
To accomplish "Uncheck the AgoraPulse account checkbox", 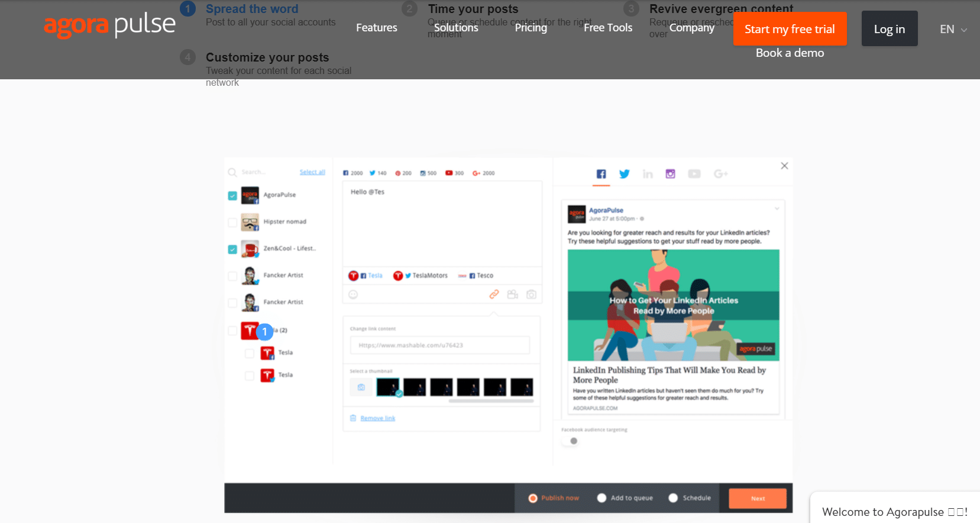I will coord(232,196).
